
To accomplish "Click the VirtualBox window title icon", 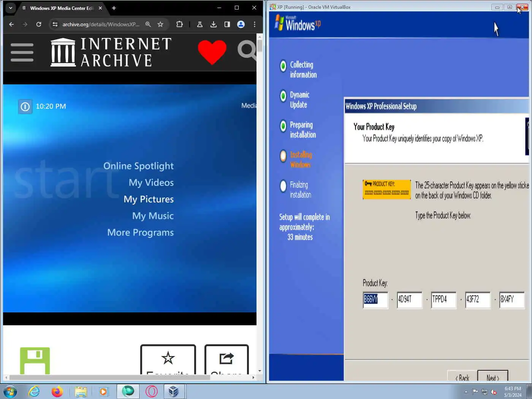I will click(x=273, y=7).
